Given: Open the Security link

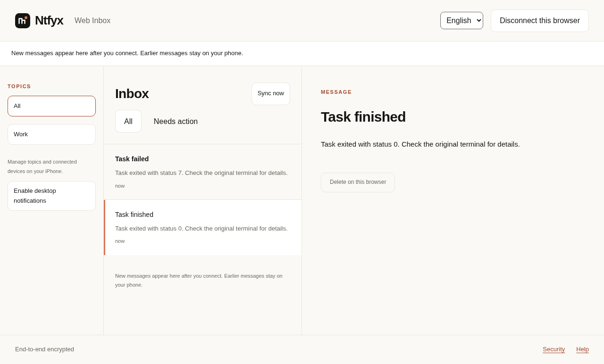Looking at the screenshot, I should pos(554,349).
